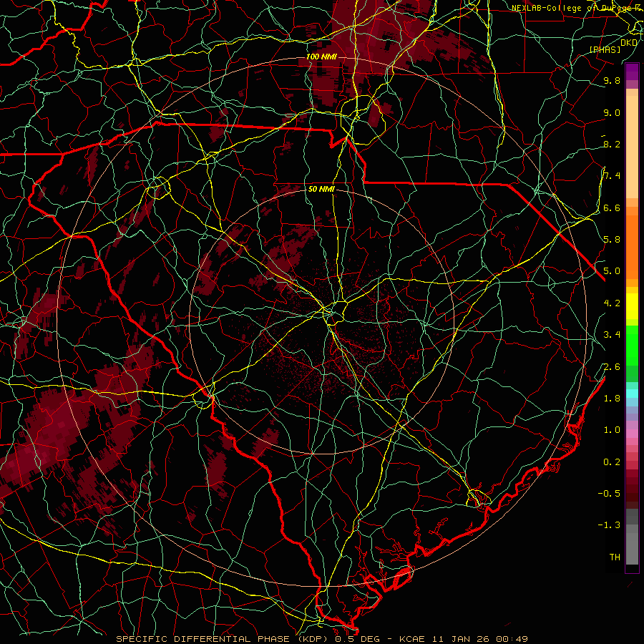Click the 6.6 value on the KDP scale
The height and width of the screenshot is (644, 644).
tap(612, 208)
